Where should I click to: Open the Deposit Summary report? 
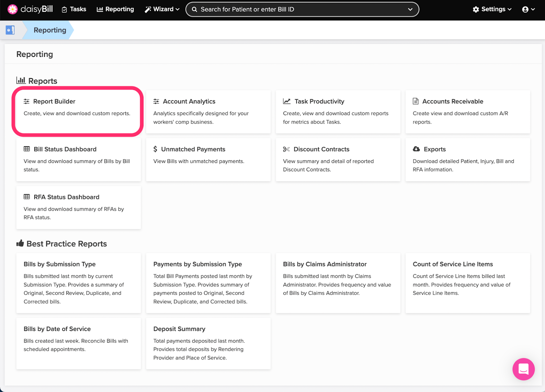(179, 329)
